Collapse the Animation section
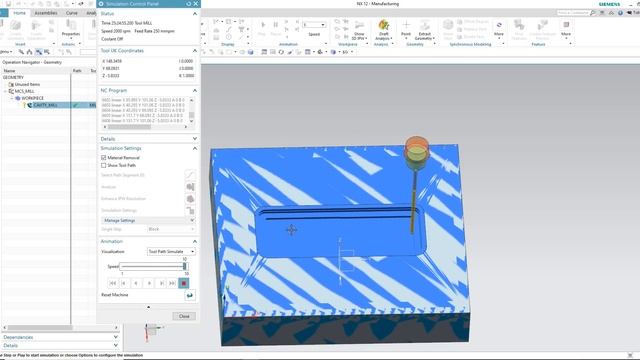The image size is (640, 360). [x=195, y=241]
